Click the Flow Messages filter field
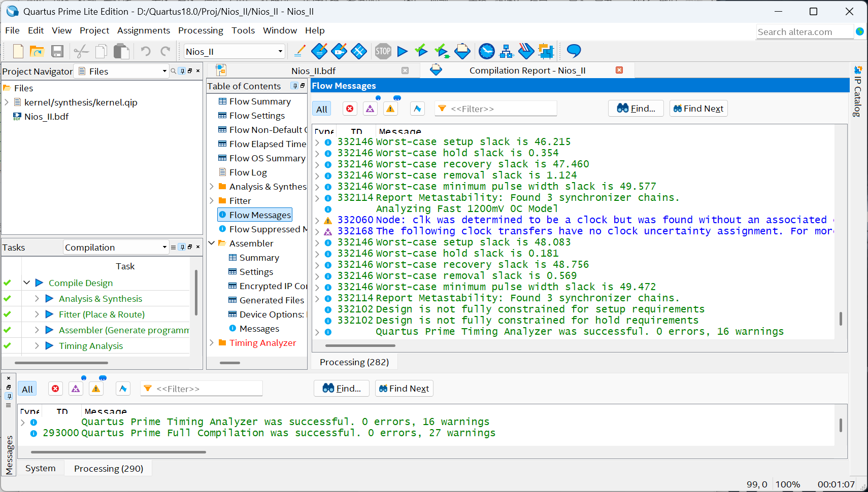Viewport: 868px width, 492px height. click(496, 109)
